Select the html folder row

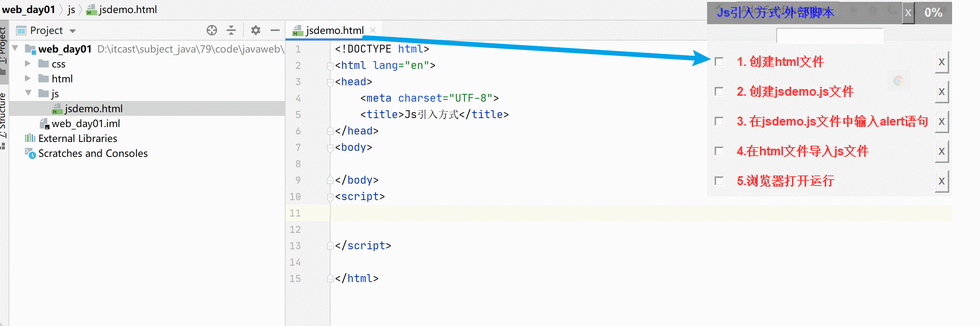pos(147,79)
